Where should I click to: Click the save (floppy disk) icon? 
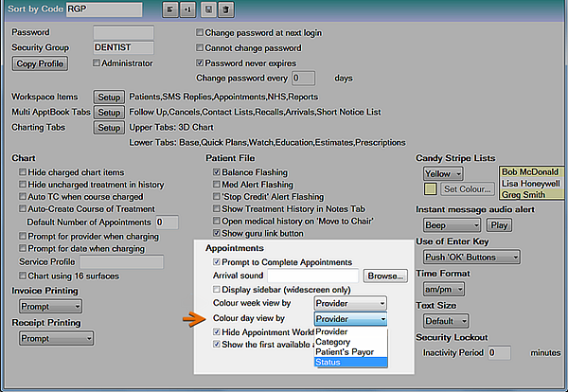[208, 9]
